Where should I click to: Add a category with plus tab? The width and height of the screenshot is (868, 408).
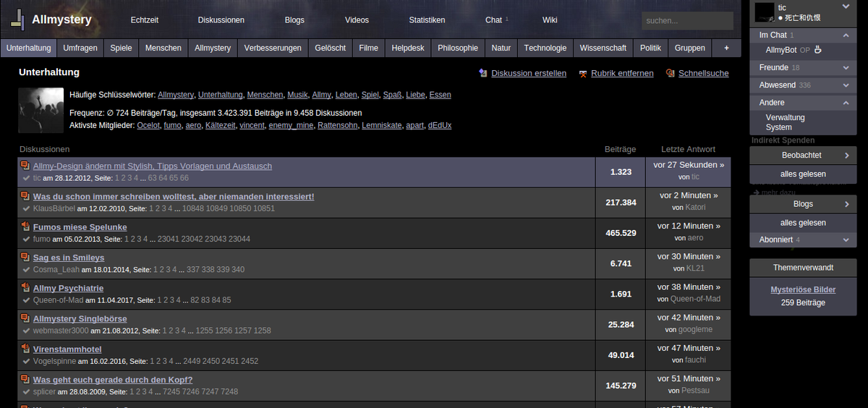726,48
